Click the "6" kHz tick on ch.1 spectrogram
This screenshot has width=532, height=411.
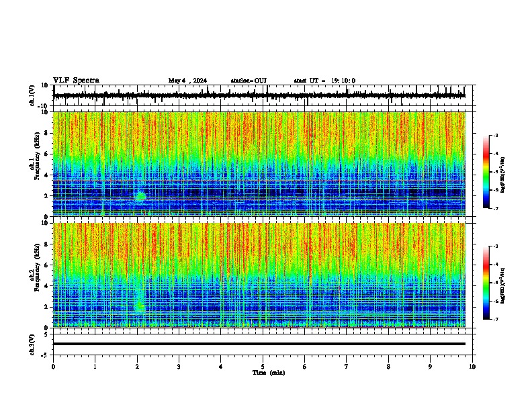pos(46,154)
